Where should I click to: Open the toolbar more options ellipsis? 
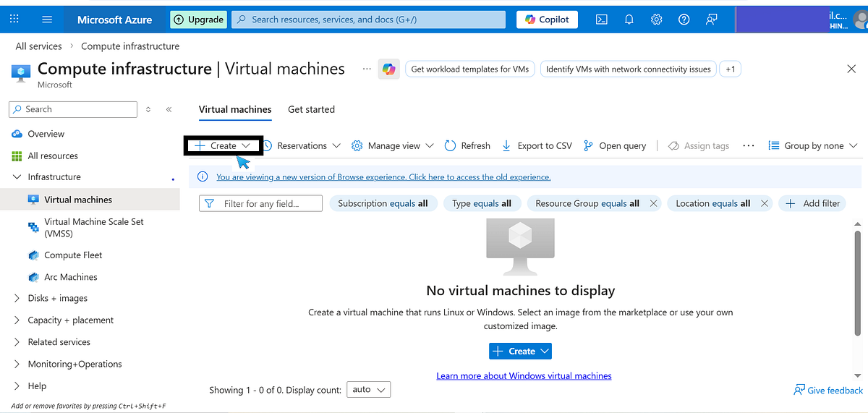tap(749, 145)
